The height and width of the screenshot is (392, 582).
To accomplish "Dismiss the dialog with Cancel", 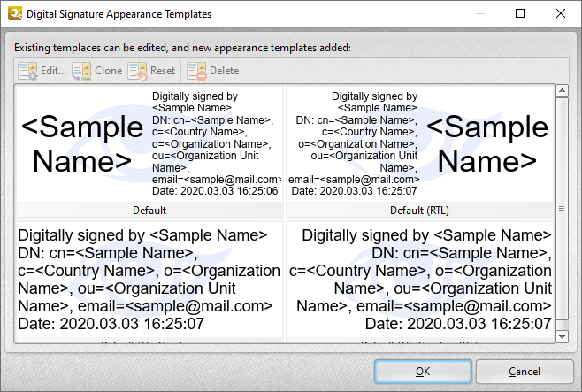I will click(x=525, y=372).
